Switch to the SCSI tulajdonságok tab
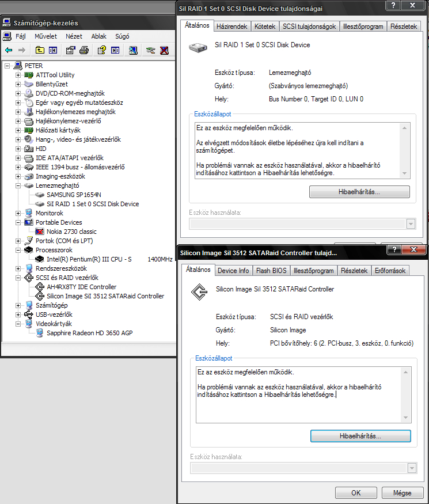 309,26
